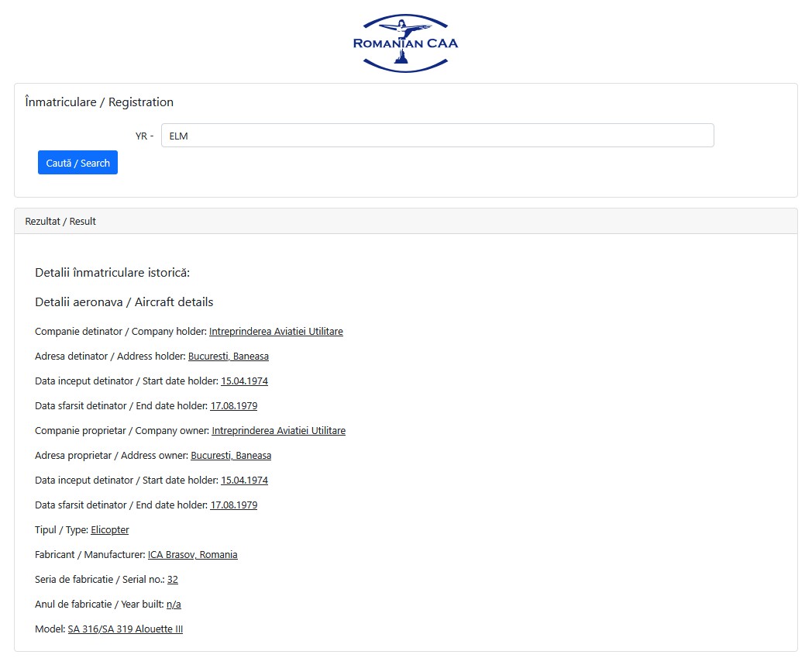Viewport: 812px width, 665px height.
Task: Click the YR - prefix label
Action: pos(144,136)
